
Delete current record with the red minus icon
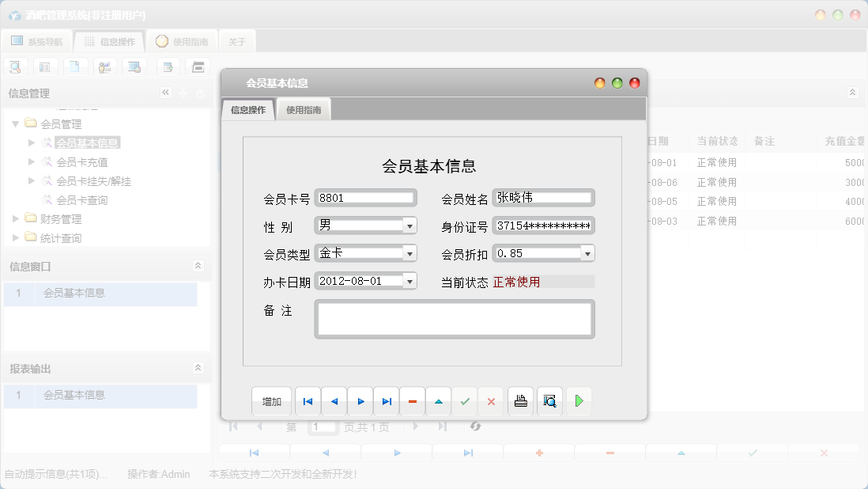[x=412, y=401]
